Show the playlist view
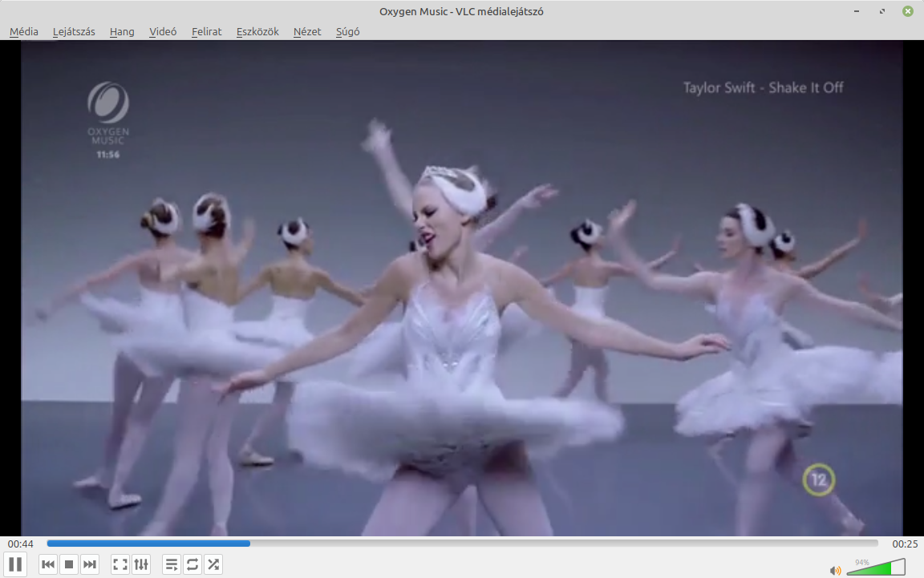The height and width of the screenshot is (578, 924). point(172,564)
